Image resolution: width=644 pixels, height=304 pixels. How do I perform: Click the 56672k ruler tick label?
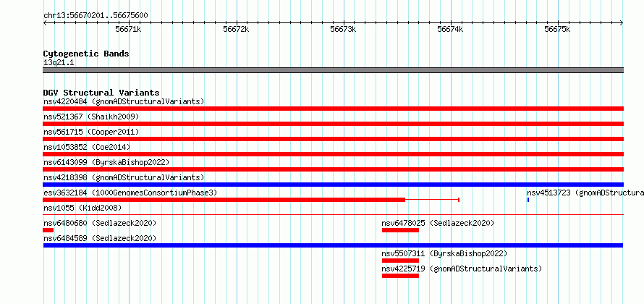(x=236, y=29)
